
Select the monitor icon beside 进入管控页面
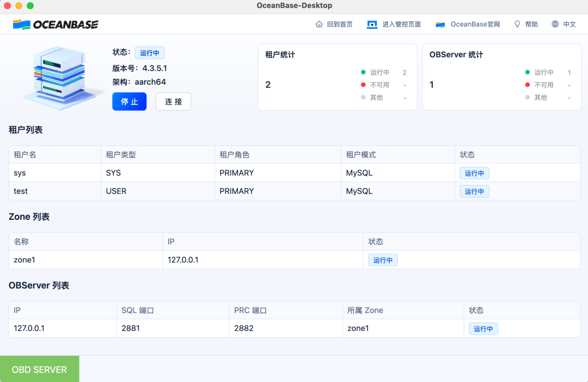[372, 24]
